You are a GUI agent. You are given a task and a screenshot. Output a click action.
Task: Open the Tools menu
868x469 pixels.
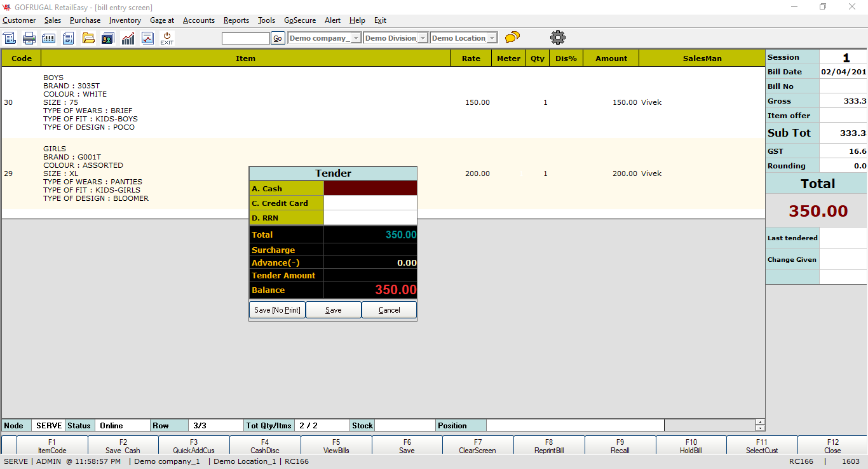[x=266, y=20]
